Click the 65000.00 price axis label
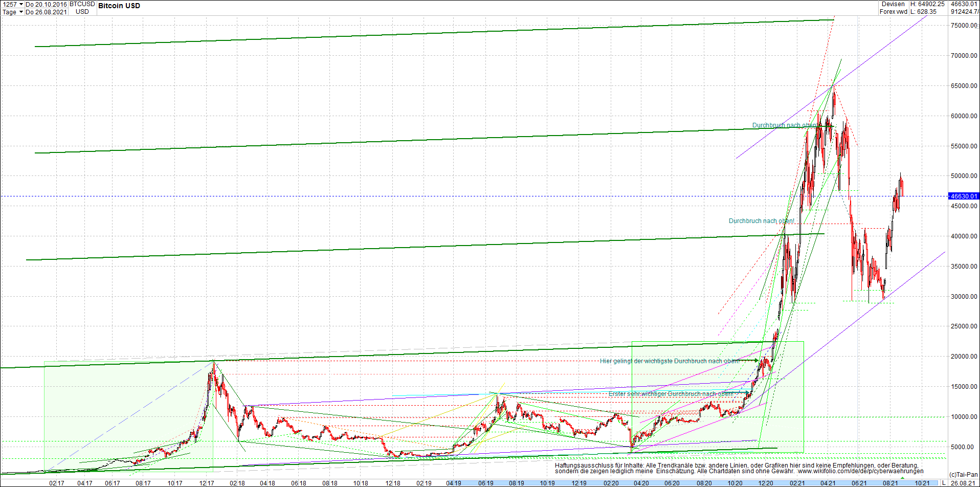 tap(964, 86)
